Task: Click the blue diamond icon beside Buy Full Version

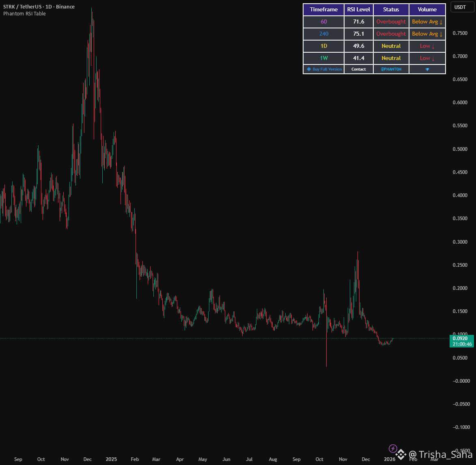Action: tap(309, 69)
